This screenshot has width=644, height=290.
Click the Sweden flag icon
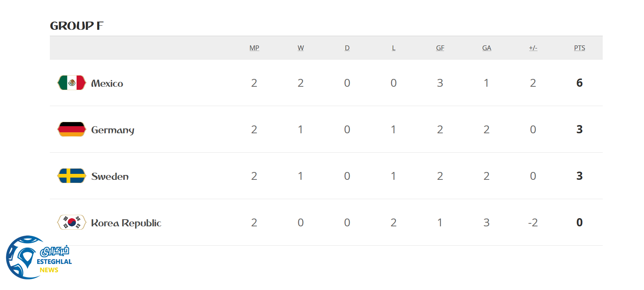click(72, 176)
